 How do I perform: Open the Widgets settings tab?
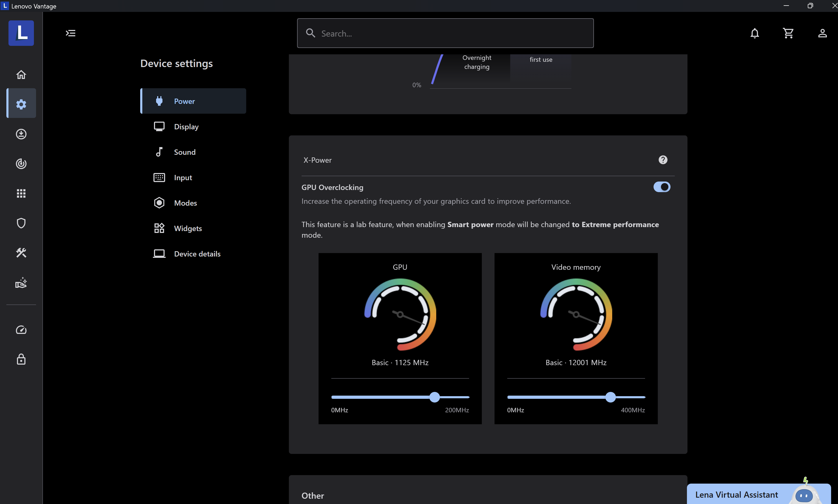click(188, 229)
